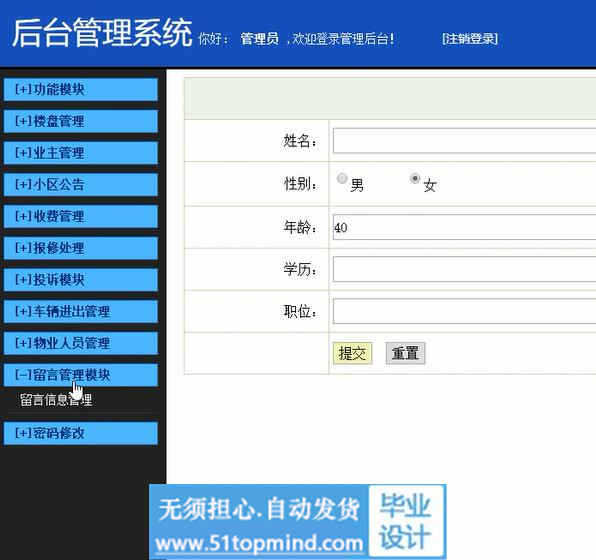Screen dimensions: 596x560
Task: Expand the 收费管理 sidebar section
Action: 81,216
